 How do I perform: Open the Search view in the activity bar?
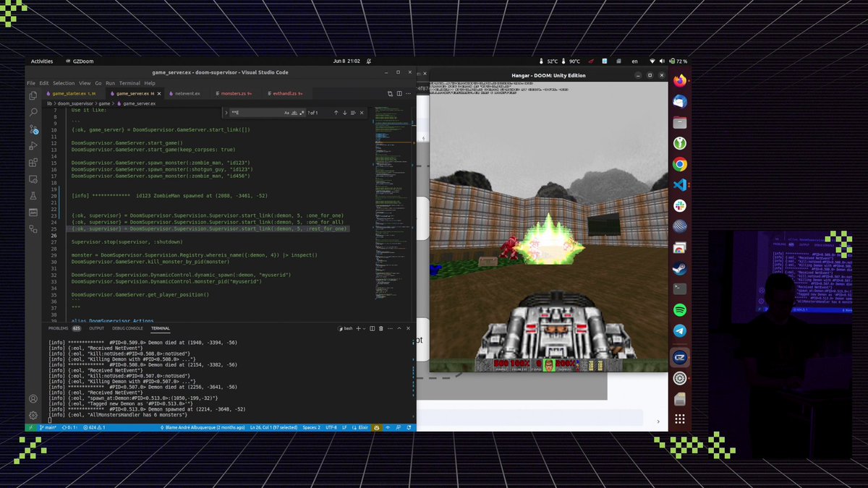tap(33, 112)
